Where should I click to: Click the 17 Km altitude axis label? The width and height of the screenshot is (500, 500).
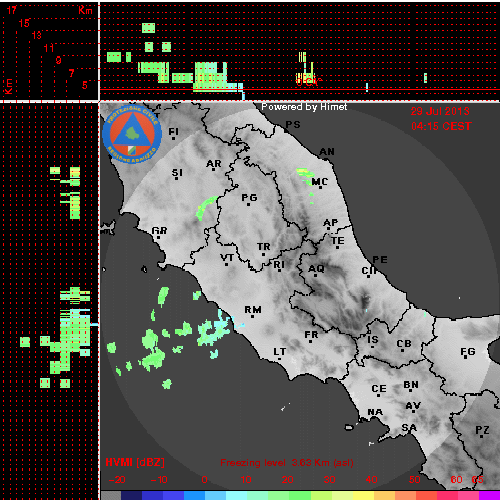click(x=11, y=10)
